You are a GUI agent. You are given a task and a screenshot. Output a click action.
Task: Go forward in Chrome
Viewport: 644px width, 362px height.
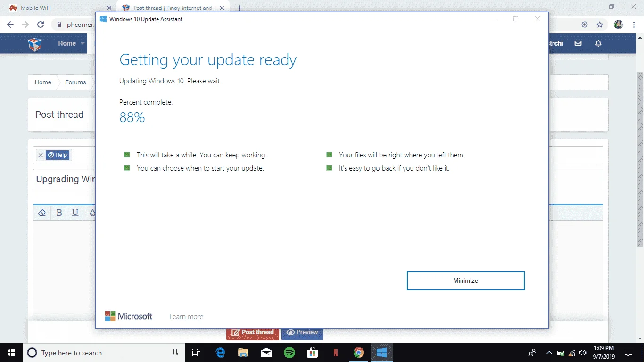pyautogui.click(x=25, y=25)
